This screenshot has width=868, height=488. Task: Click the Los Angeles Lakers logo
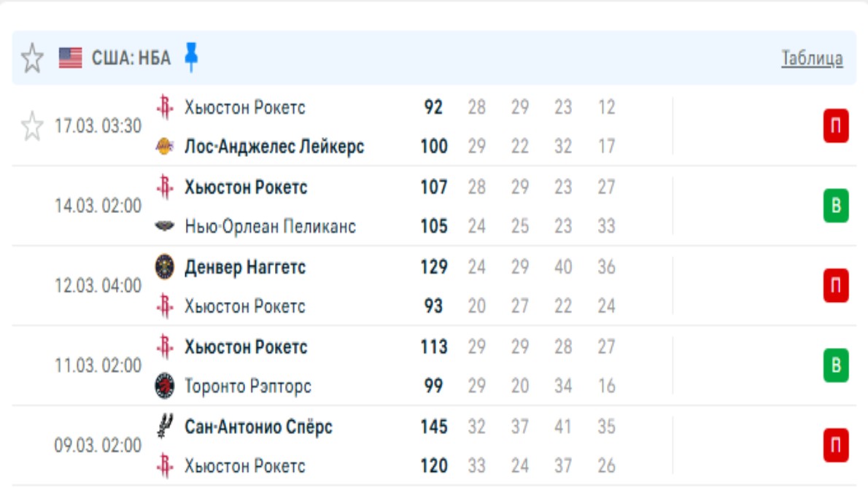coord(166,147)
